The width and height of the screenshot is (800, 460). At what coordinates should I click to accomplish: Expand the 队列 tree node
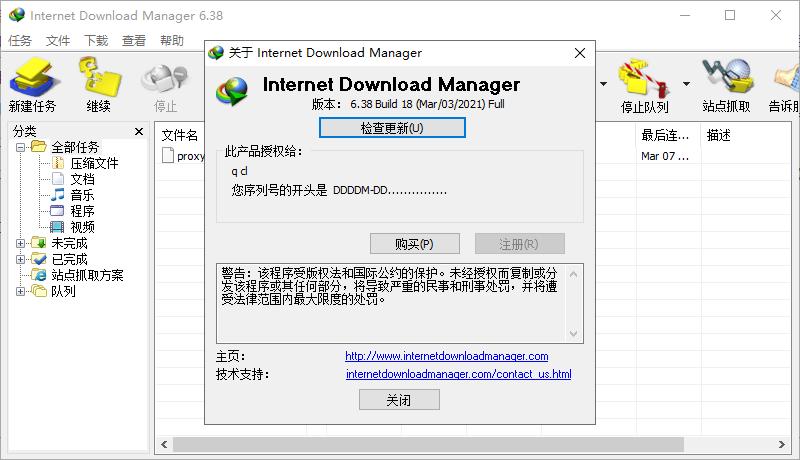click(x=20, y=292)
